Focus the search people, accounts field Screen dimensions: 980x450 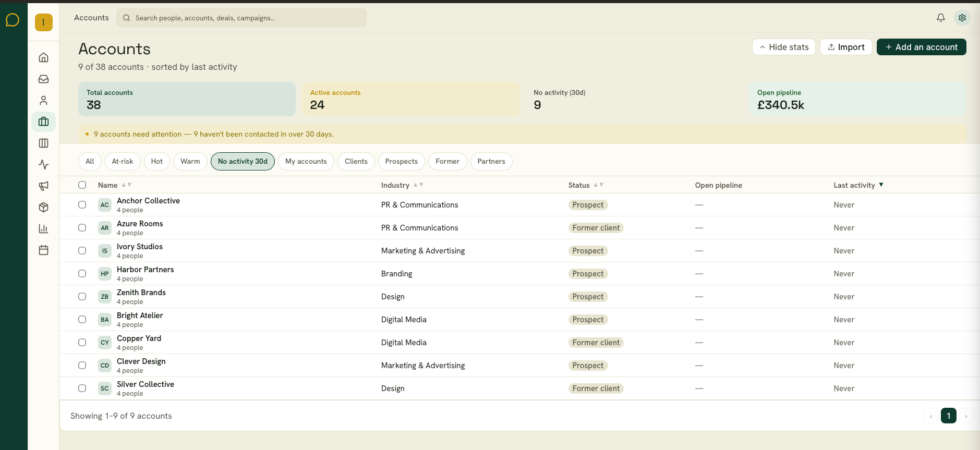coord(241,18)
